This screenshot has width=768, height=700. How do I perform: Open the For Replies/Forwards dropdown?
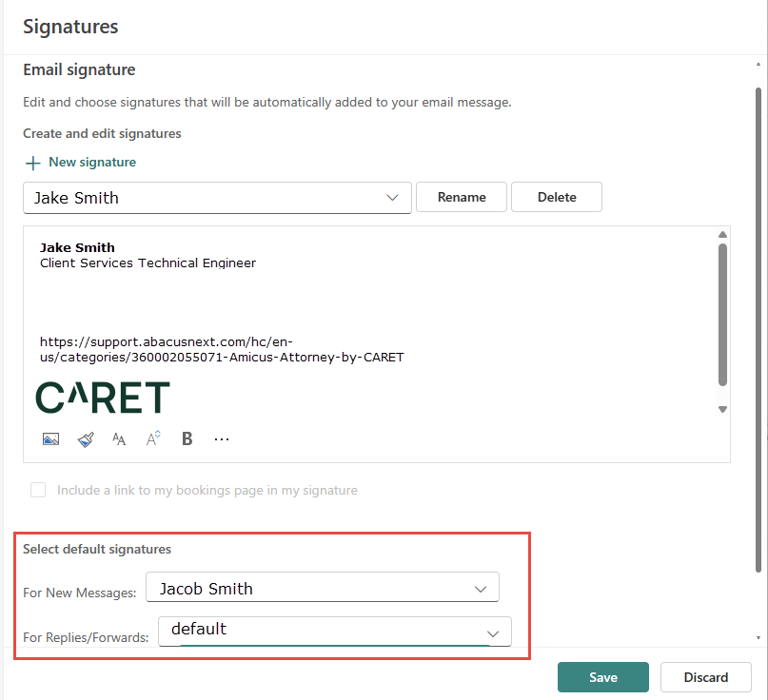[335, 632]
